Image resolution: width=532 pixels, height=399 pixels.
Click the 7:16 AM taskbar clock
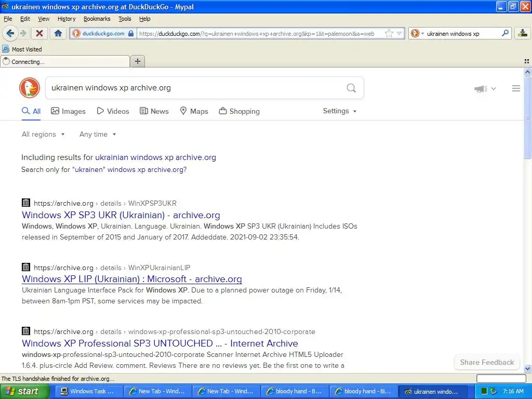point(513,391)
